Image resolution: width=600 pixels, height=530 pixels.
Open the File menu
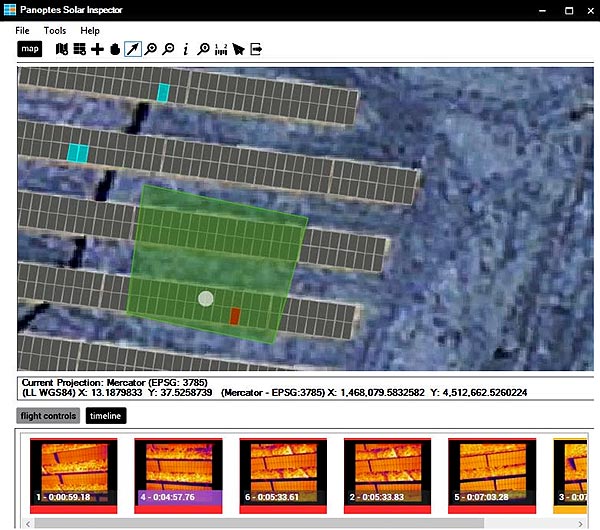[22, 31]
